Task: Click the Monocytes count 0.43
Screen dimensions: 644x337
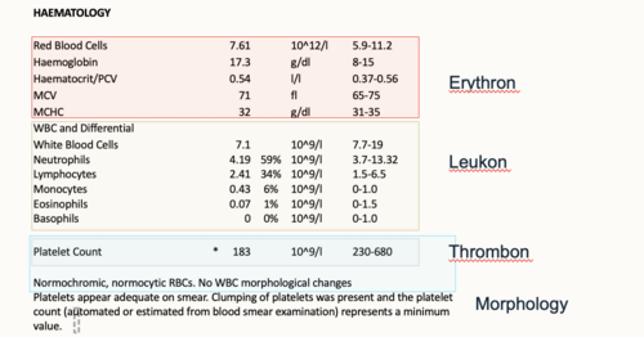Action: tap(240, 189)
